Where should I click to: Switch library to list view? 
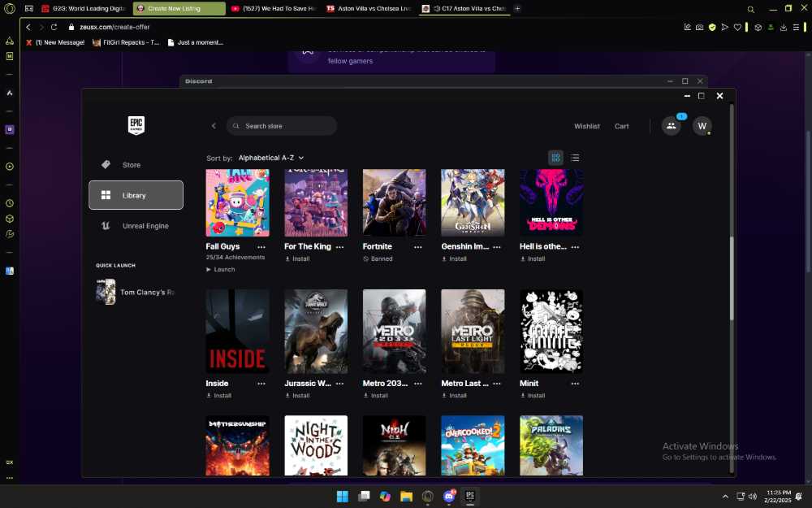coord(575,158)
